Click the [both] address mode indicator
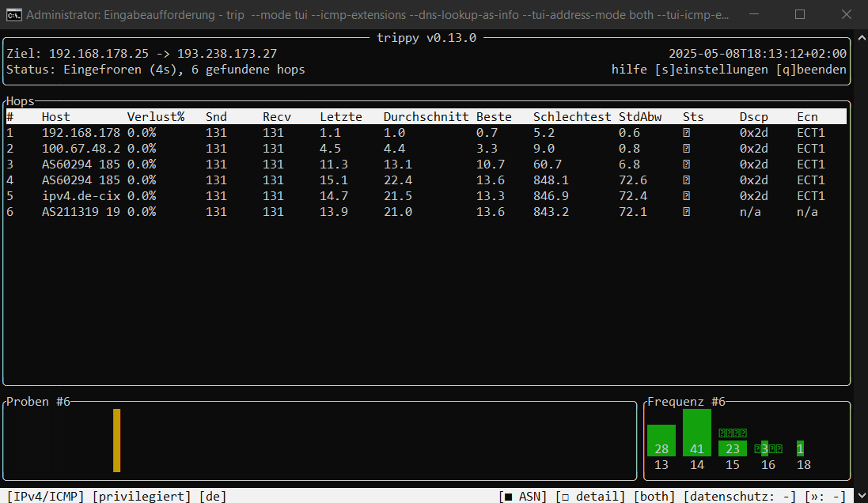This screenshot has width=868, height=503. tap(654, 497)
